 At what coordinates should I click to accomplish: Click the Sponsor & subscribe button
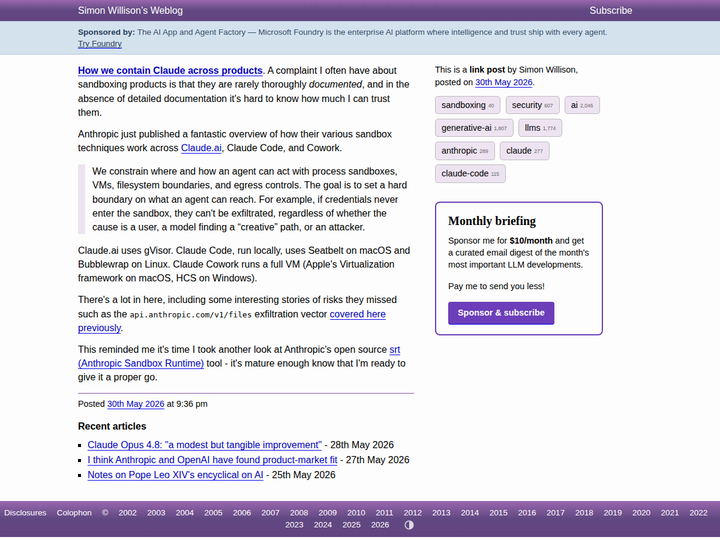501,313
